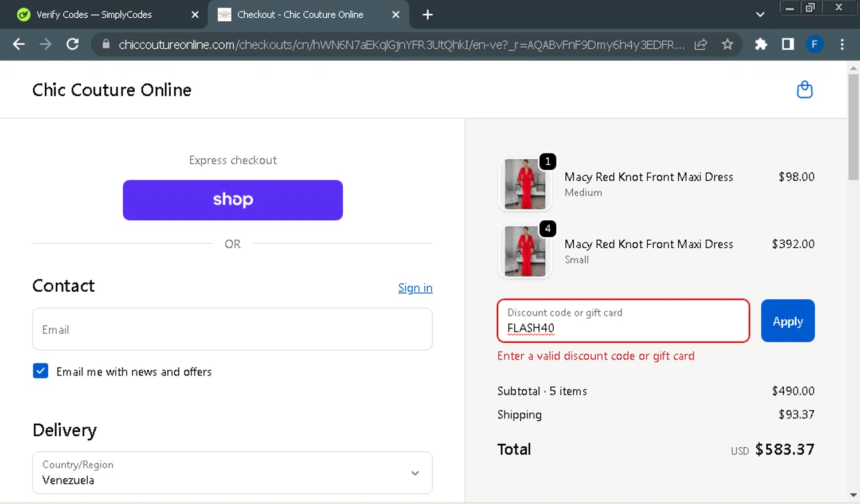This screenshot has height=504, width=860.
Task: Restore down the browser window
Action: click(810, 7)
